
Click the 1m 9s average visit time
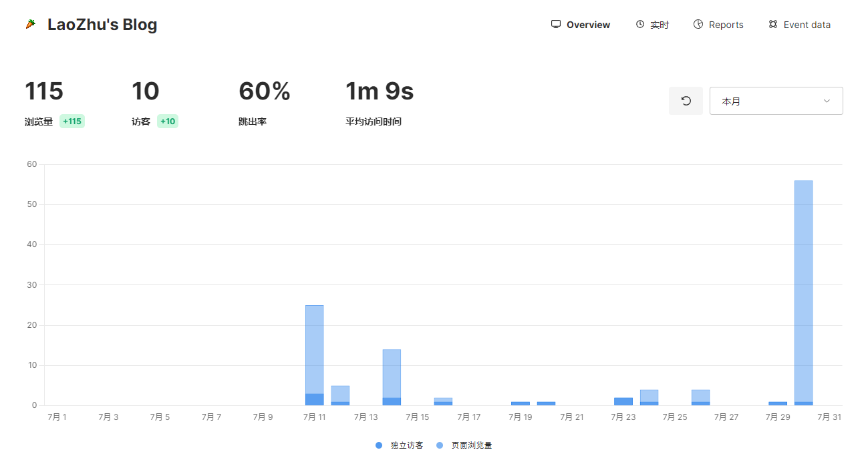(x=380, y=91)
